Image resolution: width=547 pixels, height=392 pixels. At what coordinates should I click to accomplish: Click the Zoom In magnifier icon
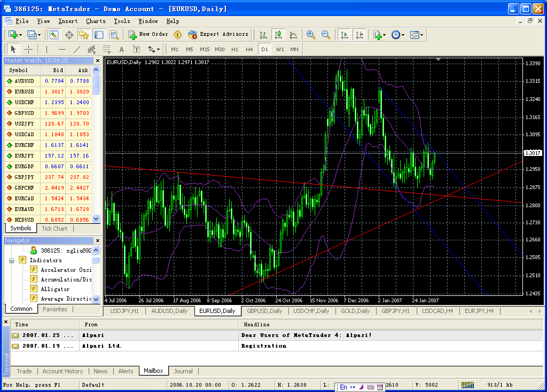311,35
